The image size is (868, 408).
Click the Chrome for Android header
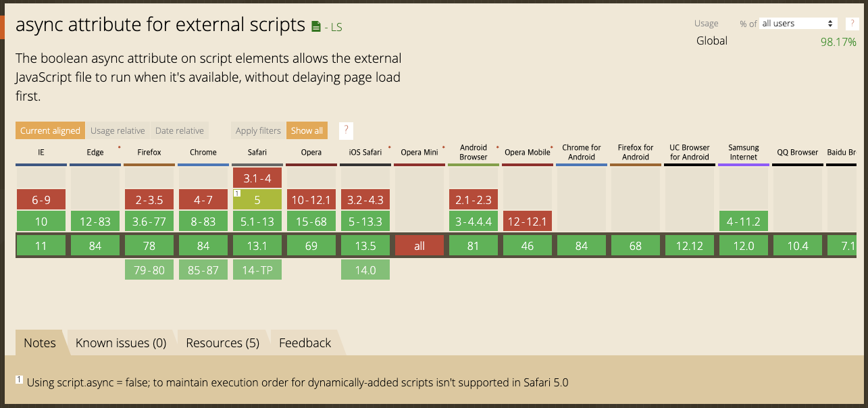[582, 153]
